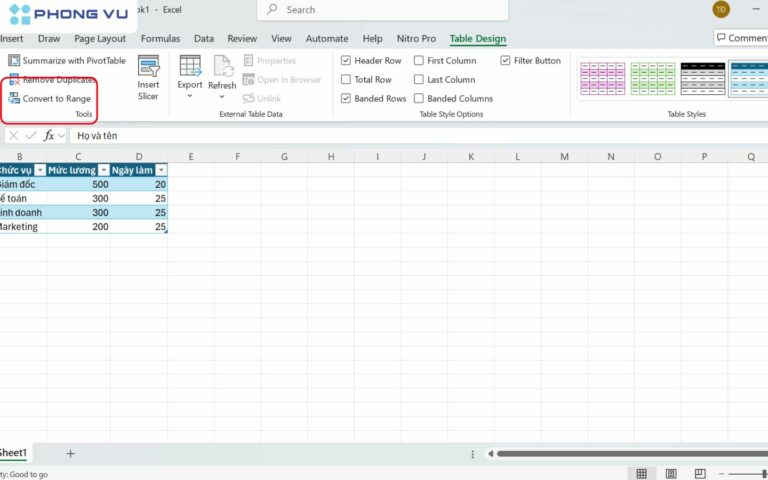Click the Properties icon
This screenshot has width=768, height=480.
point(248,60)
